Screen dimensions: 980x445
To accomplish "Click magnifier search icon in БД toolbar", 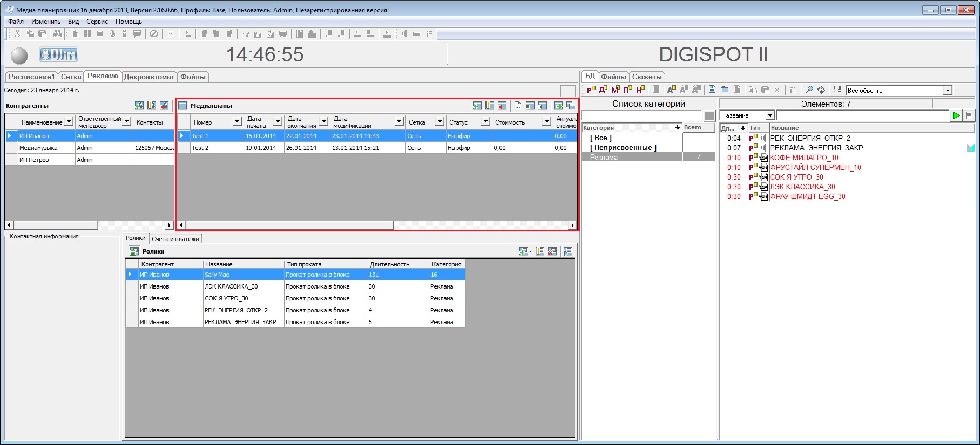I will [808, 90].
